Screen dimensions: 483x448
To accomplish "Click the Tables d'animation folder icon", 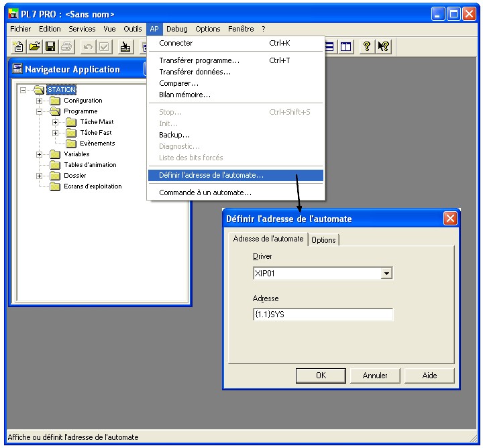I will pos(55,165).
